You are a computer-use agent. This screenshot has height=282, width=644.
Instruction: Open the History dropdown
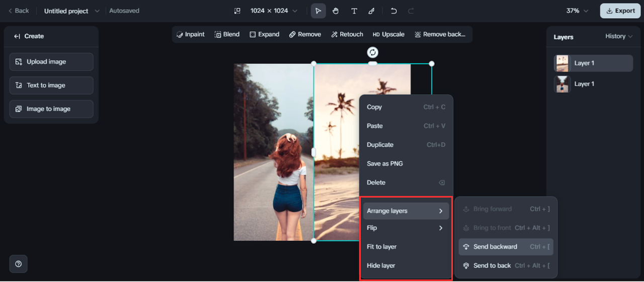[619, 36]
